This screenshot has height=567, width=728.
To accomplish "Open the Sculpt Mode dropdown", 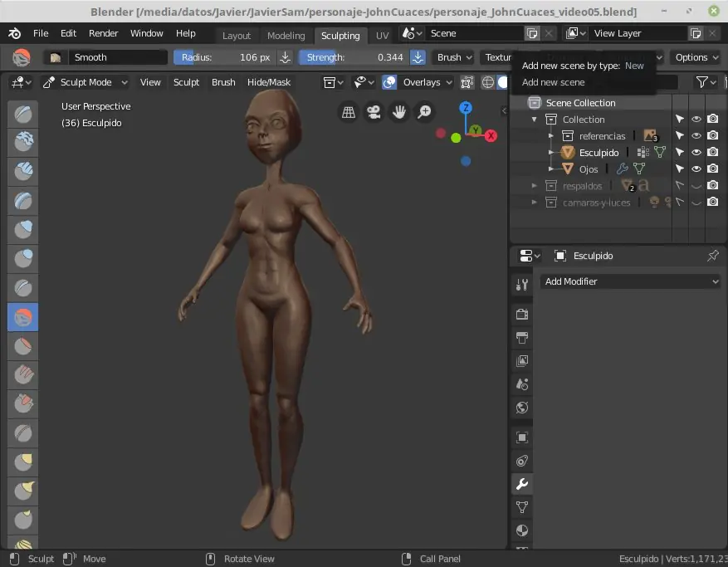I will 85,83.
